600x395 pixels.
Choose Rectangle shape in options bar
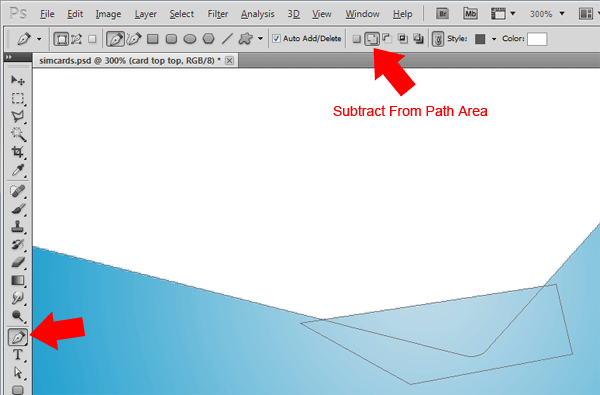pos(153,39)
